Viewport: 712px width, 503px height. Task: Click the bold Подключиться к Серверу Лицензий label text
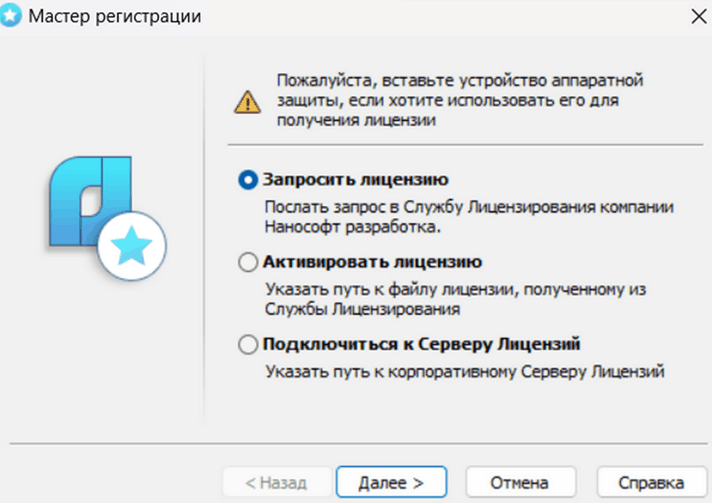click(421, 345)
